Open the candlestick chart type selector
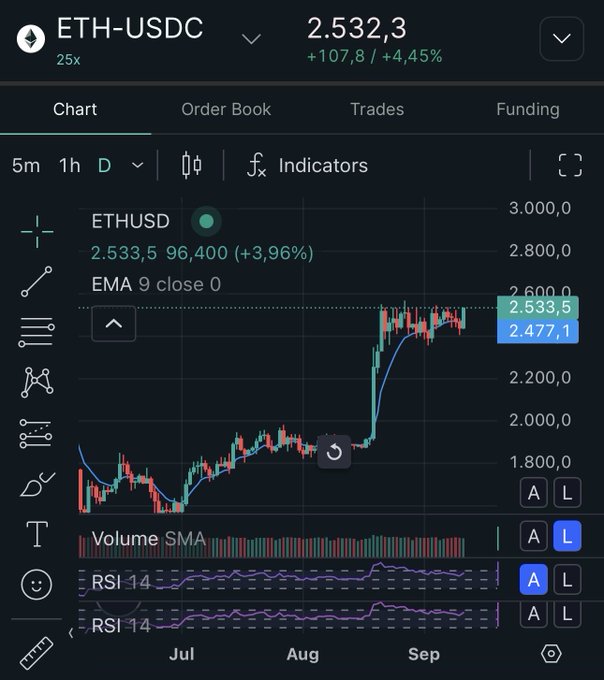Image resolution: width=604 pixels, height=680 pixels. (191, 165)
